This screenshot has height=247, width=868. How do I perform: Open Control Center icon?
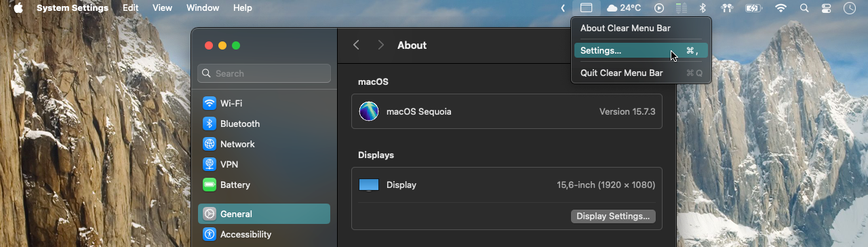[x=826, y=8]
